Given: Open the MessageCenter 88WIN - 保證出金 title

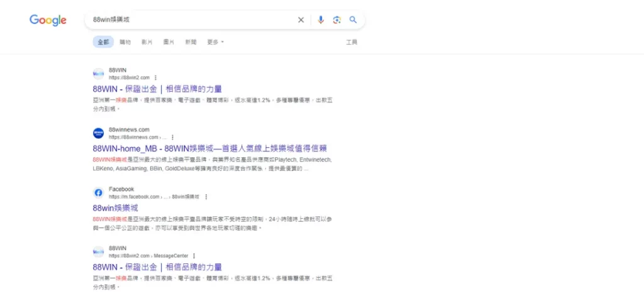Looking at the screenshot, I should tap(157, 267).
